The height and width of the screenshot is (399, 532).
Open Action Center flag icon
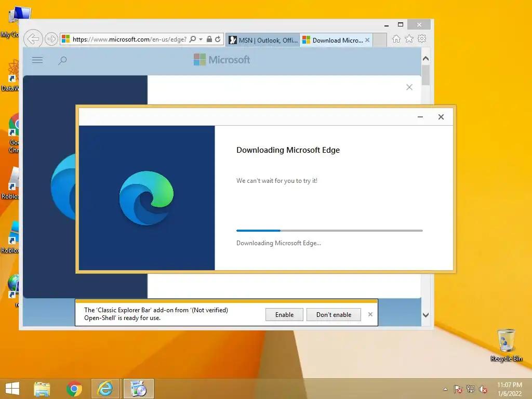(458, 389)
